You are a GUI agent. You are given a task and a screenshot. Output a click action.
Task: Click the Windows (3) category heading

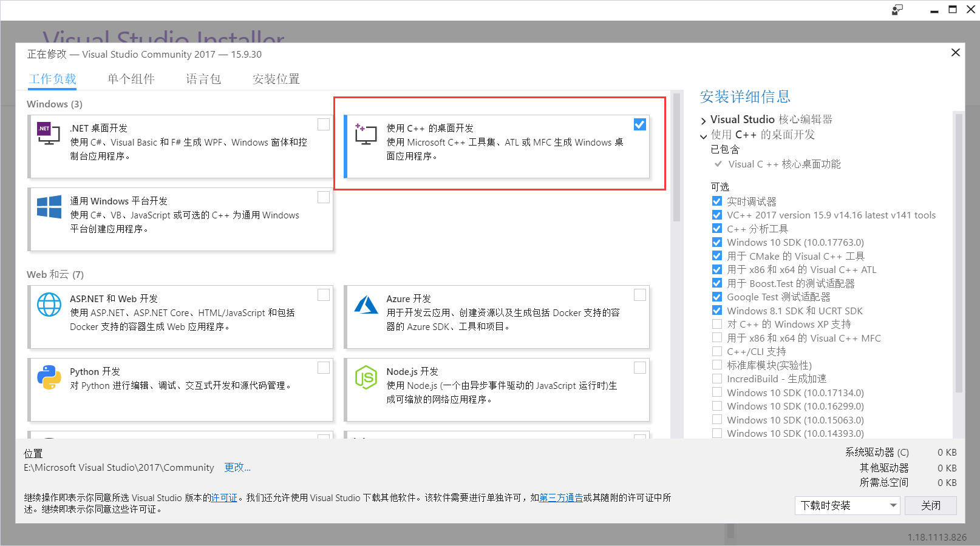point(55,104)
